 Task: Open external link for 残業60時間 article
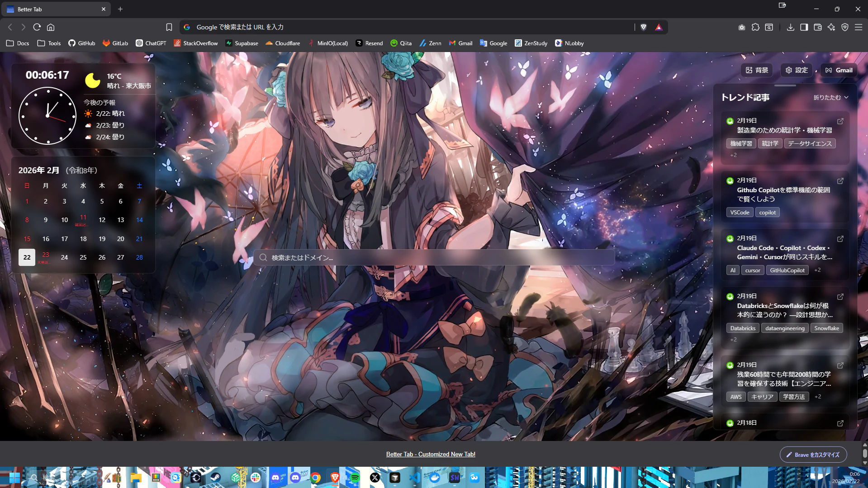point(840,365)
